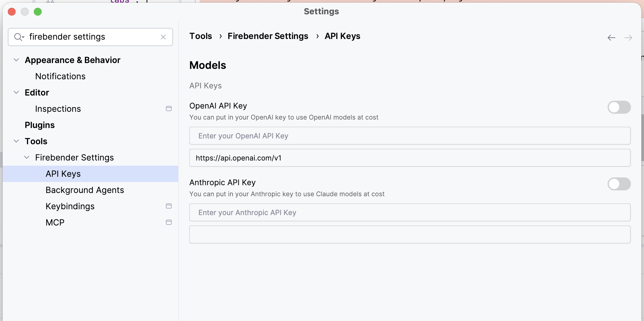The height and width of the screenshot is (321, 644).
Task: Click the OpenAI base URL field
Action: click(x=409, y=158)
